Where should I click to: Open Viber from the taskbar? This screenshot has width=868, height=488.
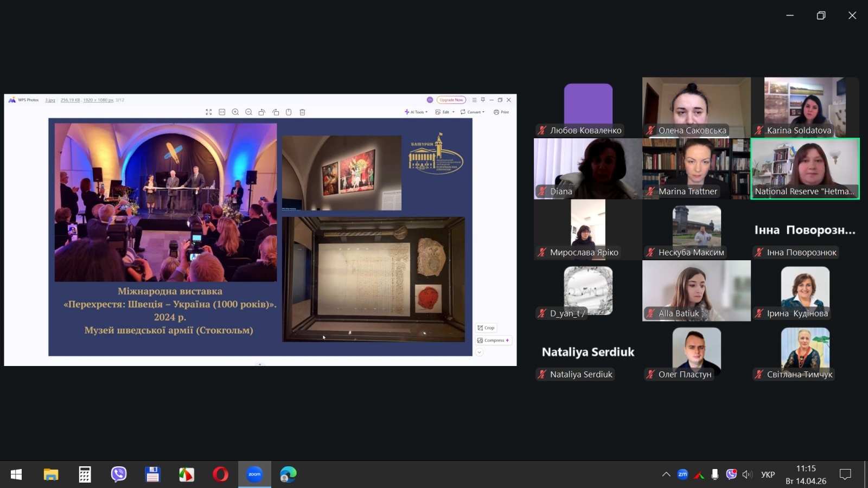(x=119, y=474)
